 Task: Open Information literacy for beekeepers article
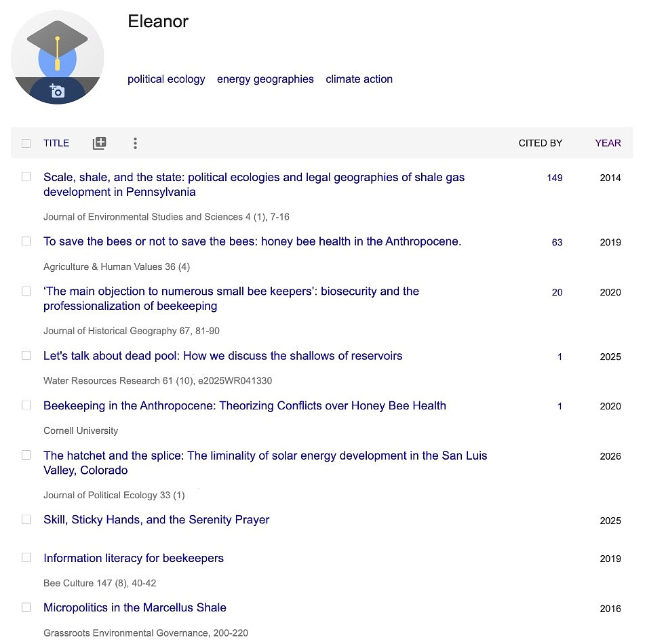pyautogui.click(x=134, y=558)
